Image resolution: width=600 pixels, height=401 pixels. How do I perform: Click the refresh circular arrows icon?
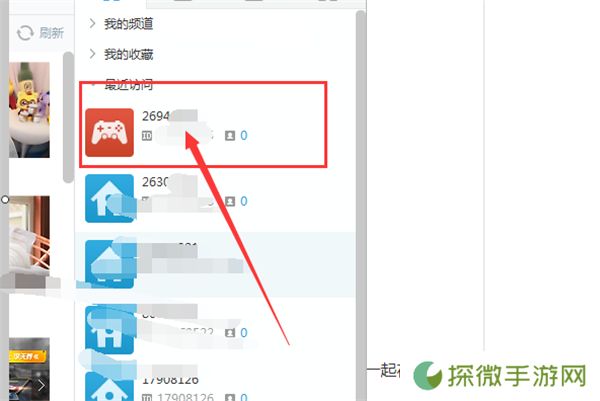25,33
